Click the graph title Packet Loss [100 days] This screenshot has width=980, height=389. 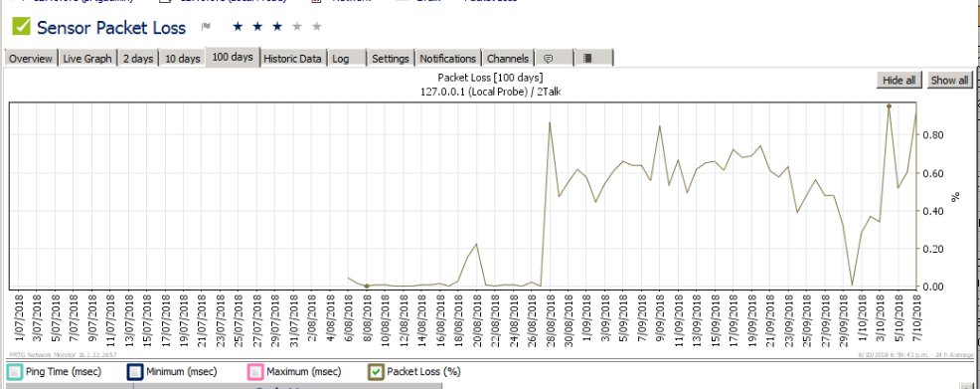[490, 79]
